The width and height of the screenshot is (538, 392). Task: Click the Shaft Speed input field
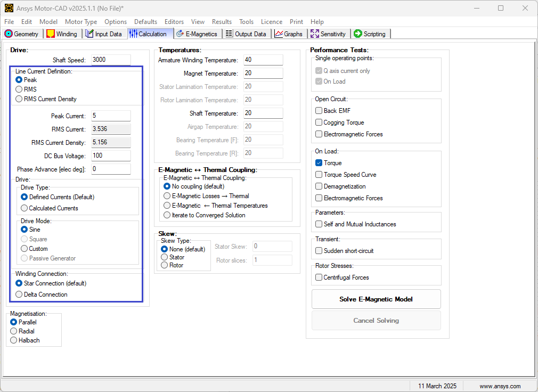[111, 60]
